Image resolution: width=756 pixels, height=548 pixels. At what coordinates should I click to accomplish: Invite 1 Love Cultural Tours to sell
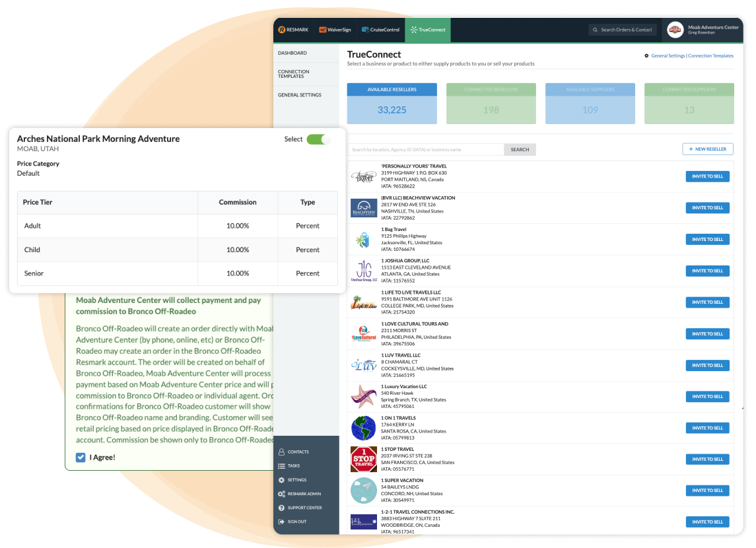coord(707,334)
